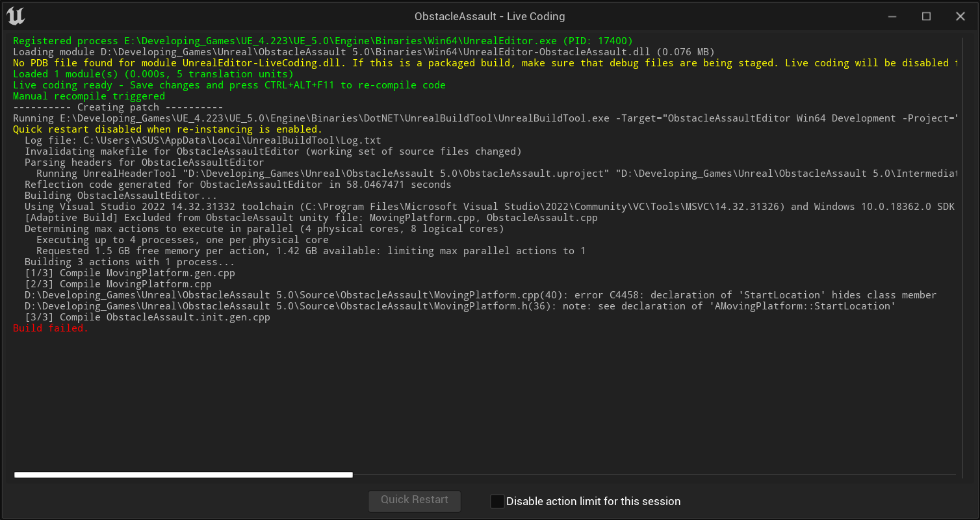Click the 'Registered process' log line
This screenshot has width=980, height=520.
pyautogui.click(x=322, y=41)
